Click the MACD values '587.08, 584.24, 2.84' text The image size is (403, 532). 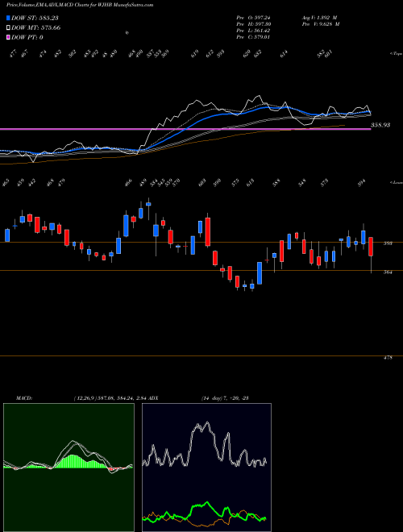point(123,398)
